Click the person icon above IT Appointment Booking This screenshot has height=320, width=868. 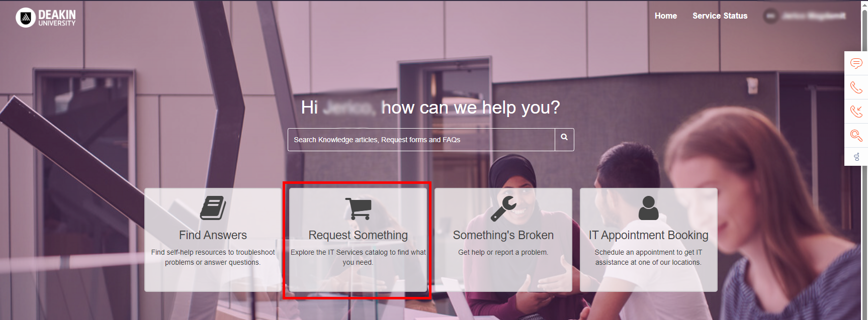click(648, 208)
